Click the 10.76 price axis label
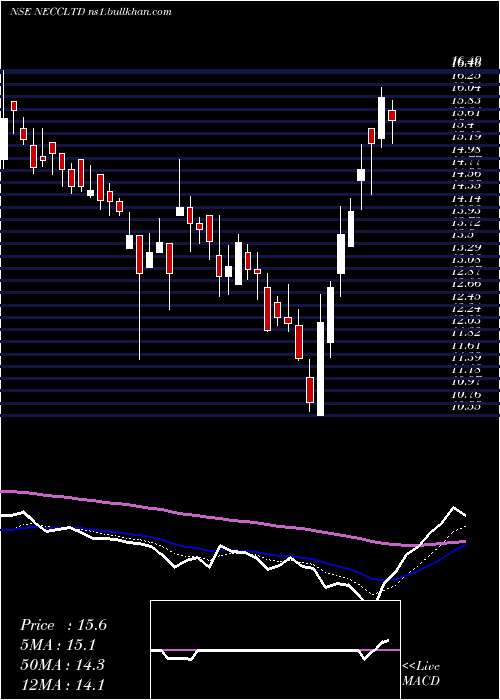The image size is (500, 700). (x=466, y=394)
